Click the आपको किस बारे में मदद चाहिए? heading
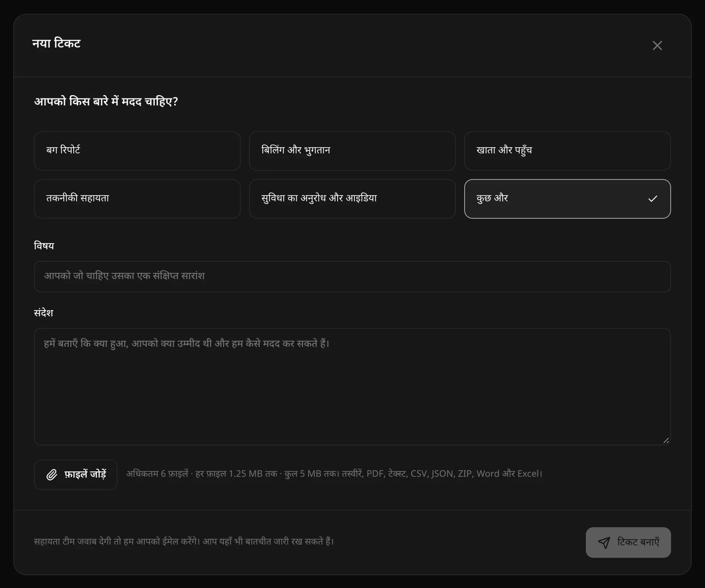This screenshot has width=705, height=588. pos(106,101)
